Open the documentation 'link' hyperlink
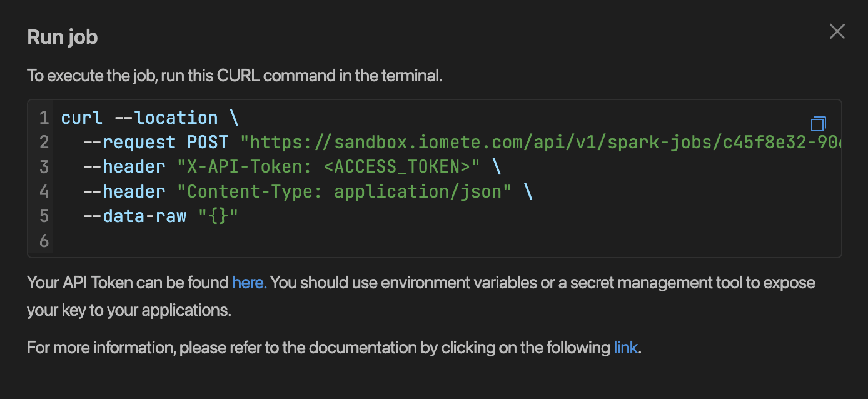Image resolution: width=868 pixels, height=399 pixels. pyautogui.click(x=625, y=348)
